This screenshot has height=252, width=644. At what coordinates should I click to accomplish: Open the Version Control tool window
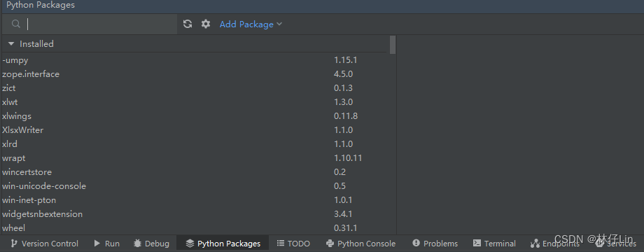44,244
